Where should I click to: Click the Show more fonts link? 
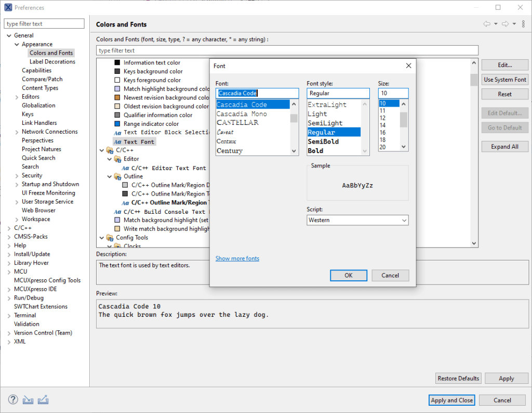pos(237,258)
